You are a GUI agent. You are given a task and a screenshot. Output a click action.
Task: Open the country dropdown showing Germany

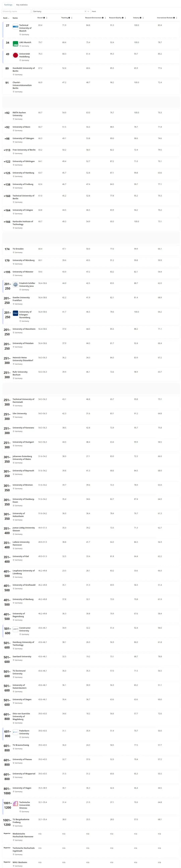[88, 11]
